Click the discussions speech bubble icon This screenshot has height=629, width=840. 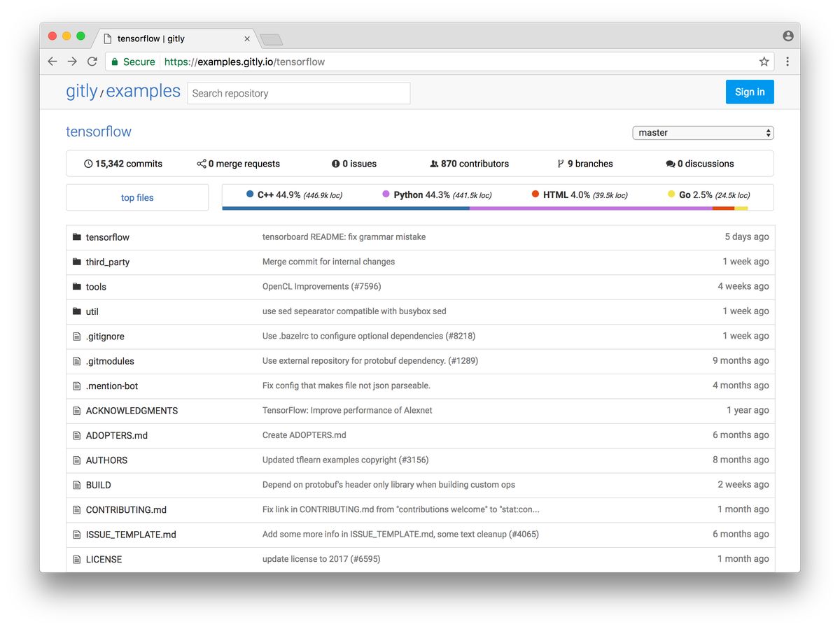(670, 163)
